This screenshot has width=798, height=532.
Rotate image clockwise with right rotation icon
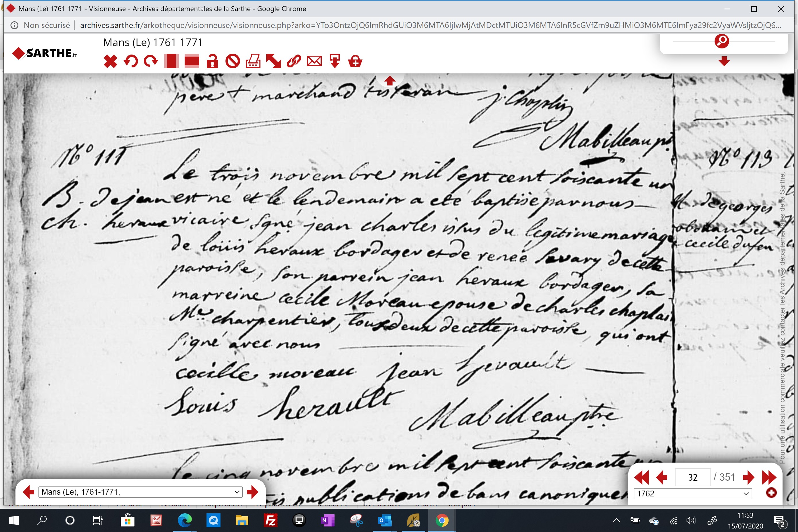151,62
